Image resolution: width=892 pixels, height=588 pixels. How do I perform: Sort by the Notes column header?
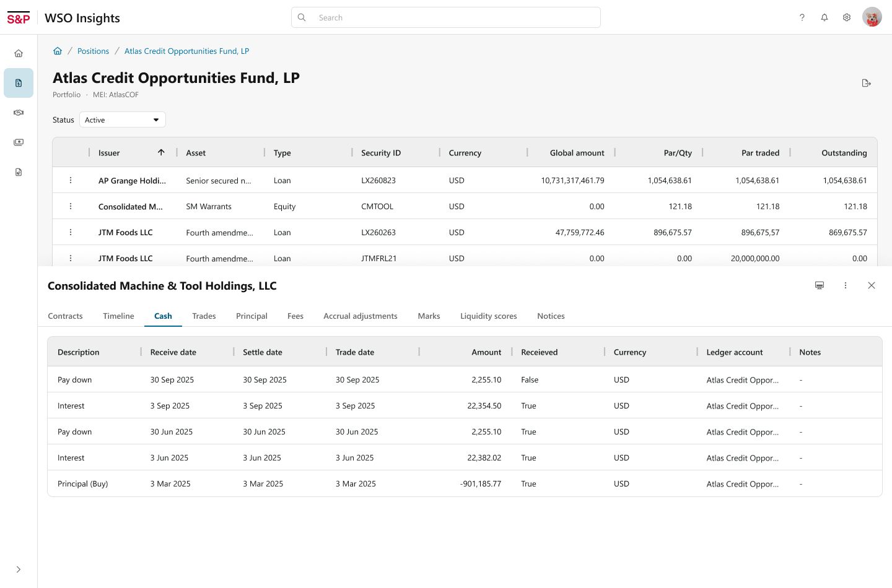pyautogui.click(x=810, y=352)
